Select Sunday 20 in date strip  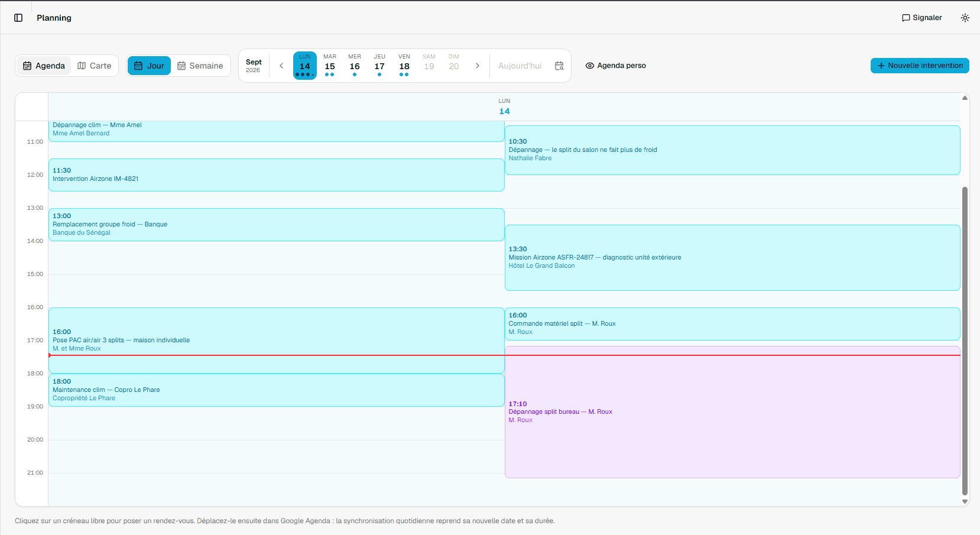[454, 65]
